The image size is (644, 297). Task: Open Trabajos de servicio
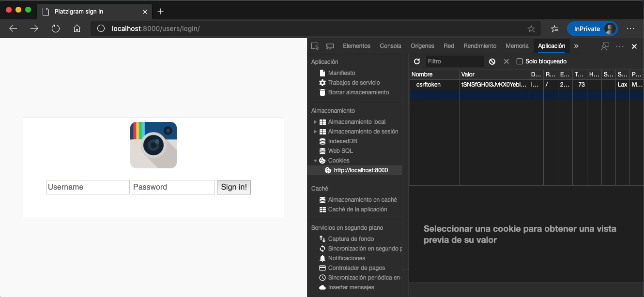[354, 83]
